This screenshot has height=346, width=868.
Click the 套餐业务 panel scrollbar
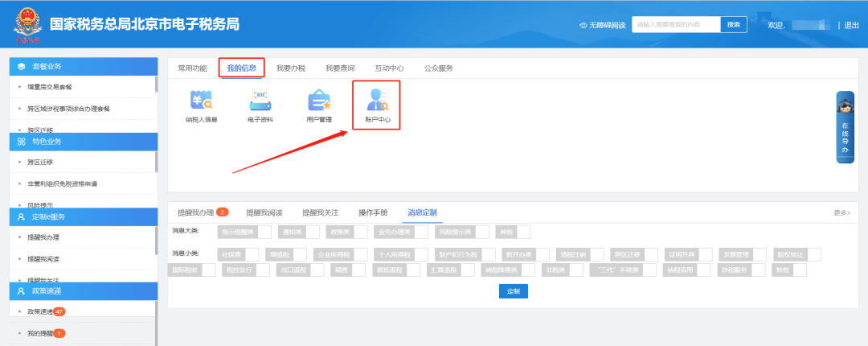tap(156, 97)
